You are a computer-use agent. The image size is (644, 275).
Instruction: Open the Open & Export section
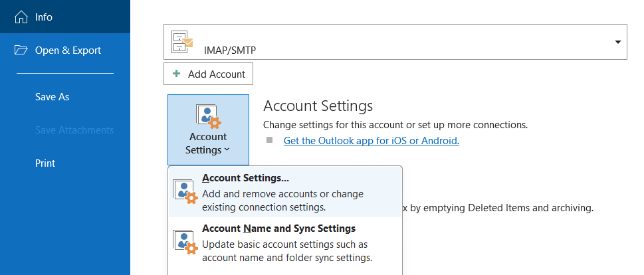[65, 50]
